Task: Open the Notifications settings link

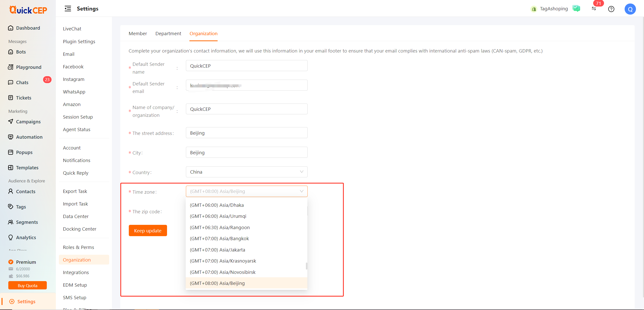Action: click(x=76, y=160)
